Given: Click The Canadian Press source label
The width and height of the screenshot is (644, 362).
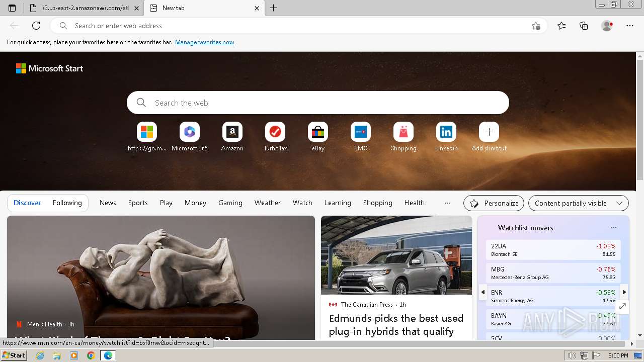Looking at the screenshot, I should (367, 305).
